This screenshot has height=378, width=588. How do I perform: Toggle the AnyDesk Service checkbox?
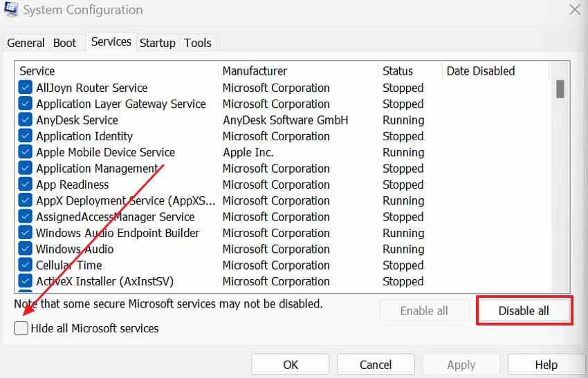25,120
